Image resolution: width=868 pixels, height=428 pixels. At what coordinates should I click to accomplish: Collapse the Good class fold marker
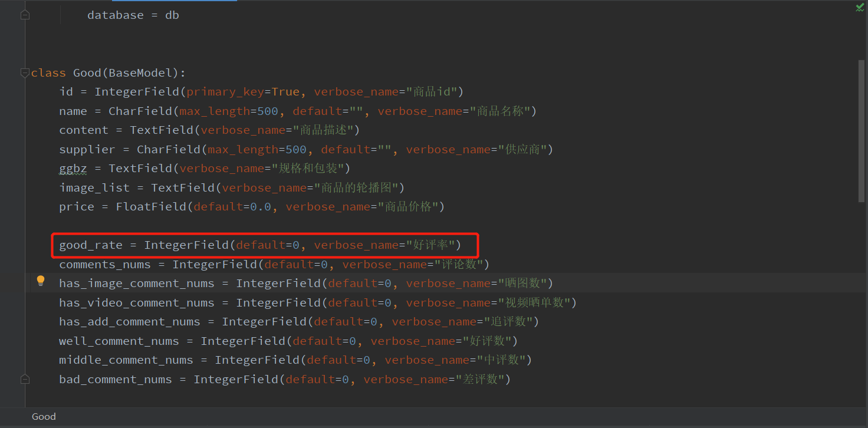point(25,73)
